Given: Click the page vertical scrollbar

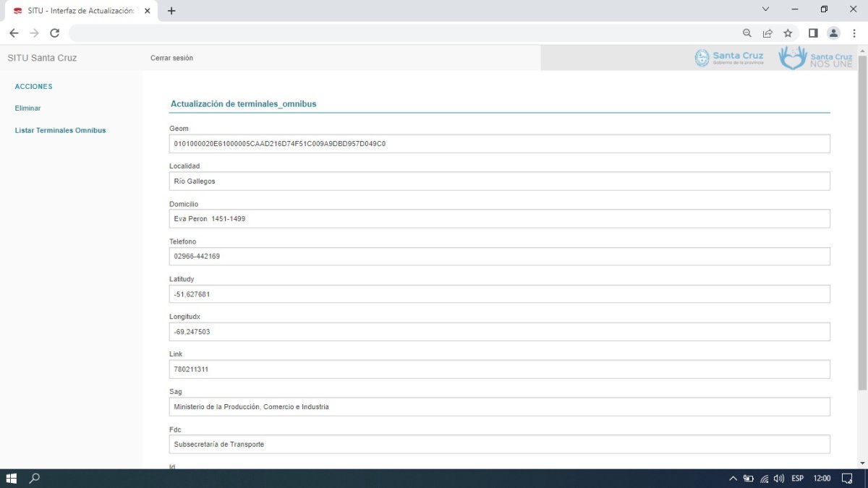Looking at the screenshot, I should pyautogui.click(x=861, y=231).
